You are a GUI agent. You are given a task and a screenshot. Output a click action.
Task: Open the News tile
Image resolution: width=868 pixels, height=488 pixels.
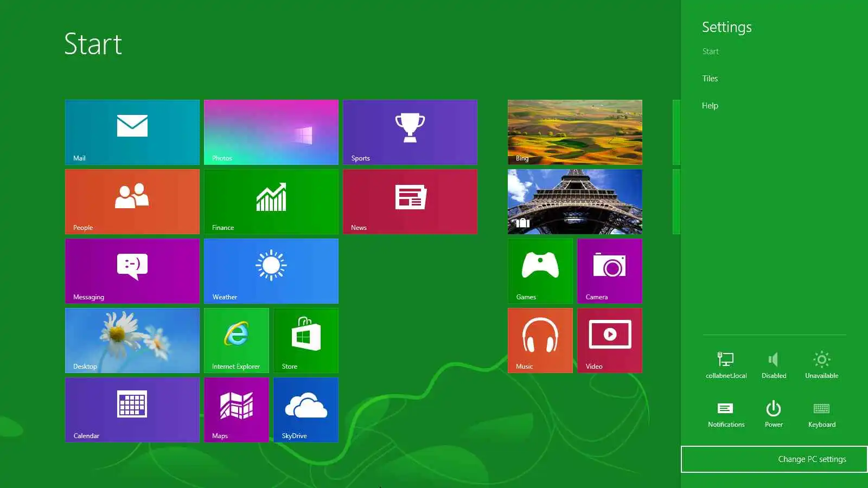[410, 202]
